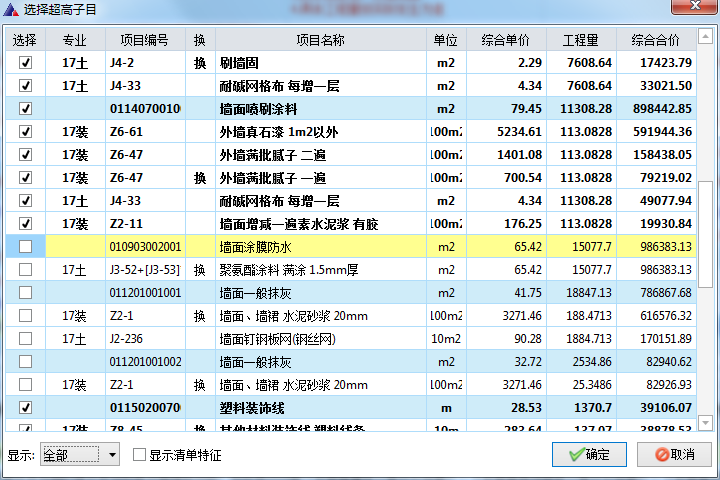Viewport: 720px width, 480px height.
Task: Enable the 显示清单特征 checkbox
Action: click(139, 455)
